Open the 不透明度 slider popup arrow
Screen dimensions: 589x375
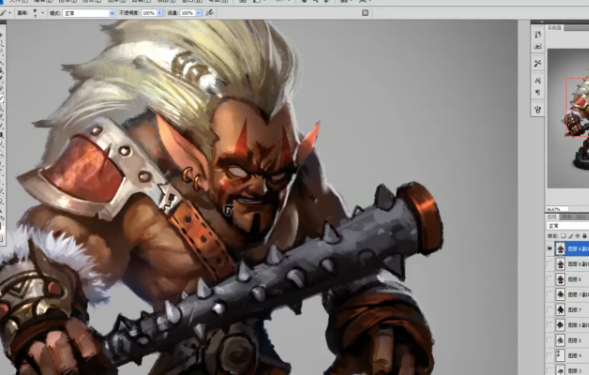click(160, 13)
